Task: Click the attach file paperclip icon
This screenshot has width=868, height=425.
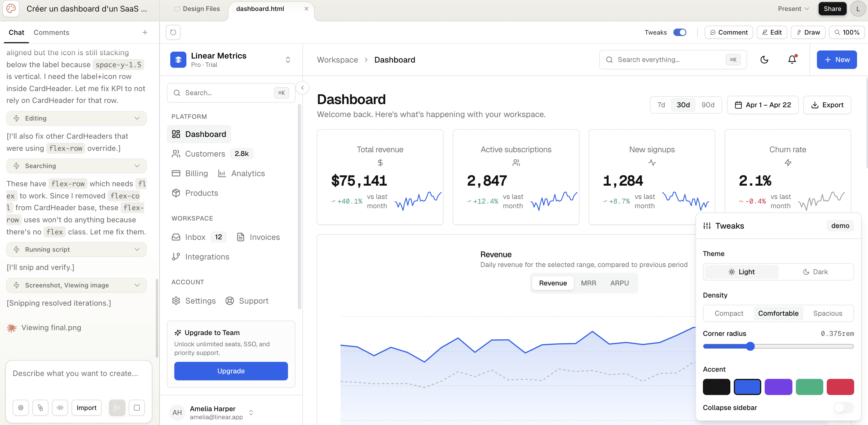Action: coord(40,408)
